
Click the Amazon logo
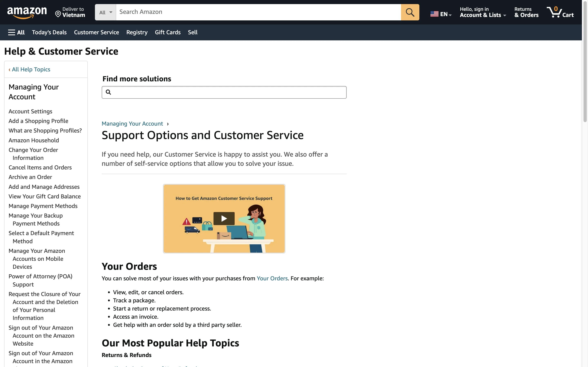27,12
